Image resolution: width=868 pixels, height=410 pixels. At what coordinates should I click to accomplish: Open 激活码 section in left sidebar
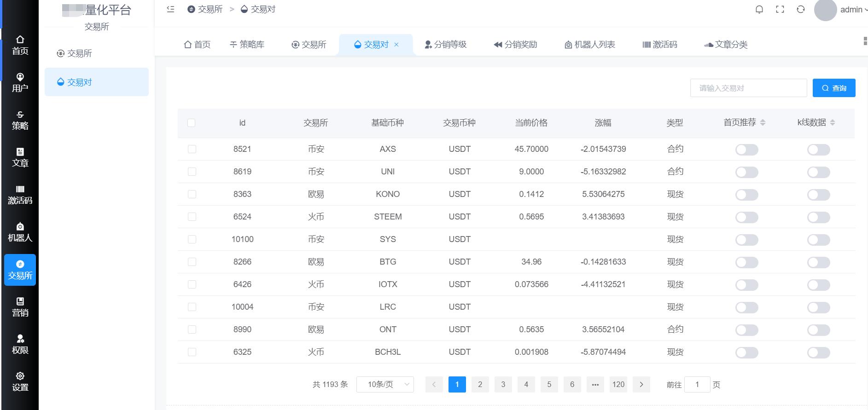(20, 195)
